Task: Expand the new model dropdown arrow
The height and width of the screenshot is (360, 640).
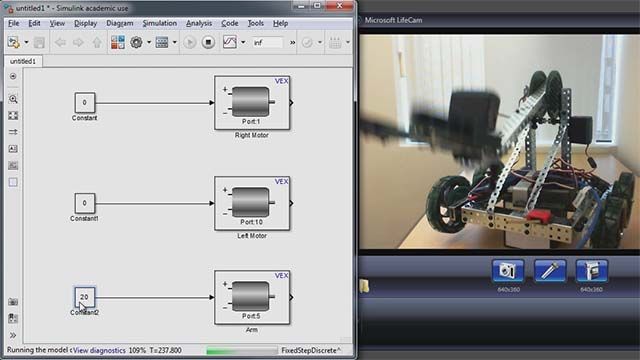Action: [26, 42]
